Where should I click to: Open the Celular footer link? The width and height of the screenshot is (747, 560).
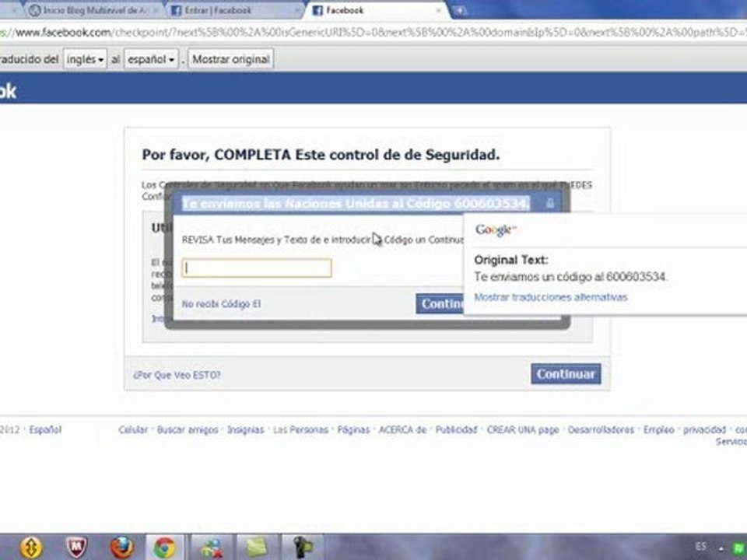pos(133,429)
